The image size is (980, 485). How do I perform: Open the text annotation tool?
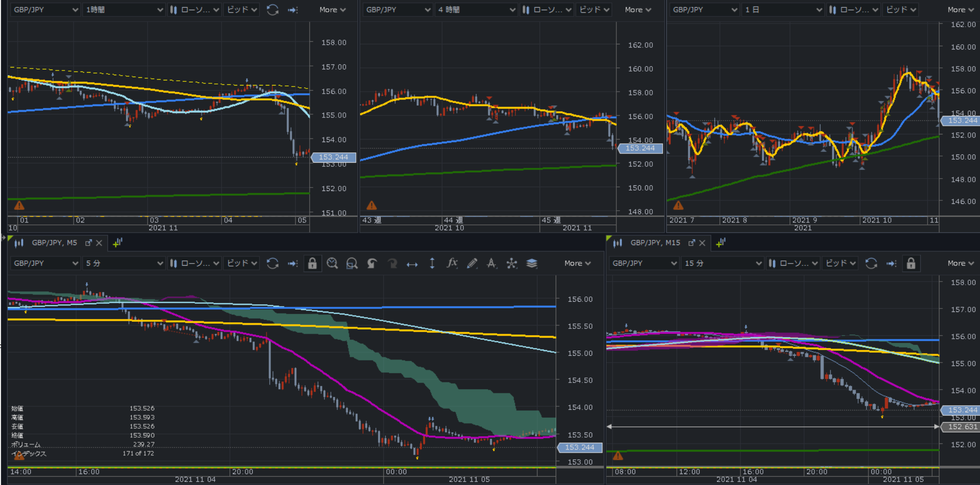click(492, 263)
